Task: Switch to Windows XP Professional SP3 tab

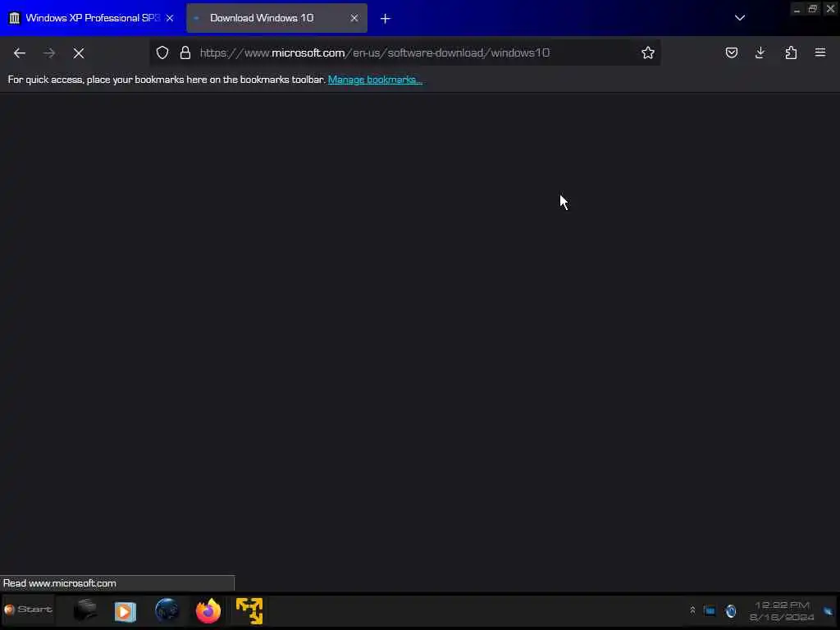Action: [x=92, y=18]
